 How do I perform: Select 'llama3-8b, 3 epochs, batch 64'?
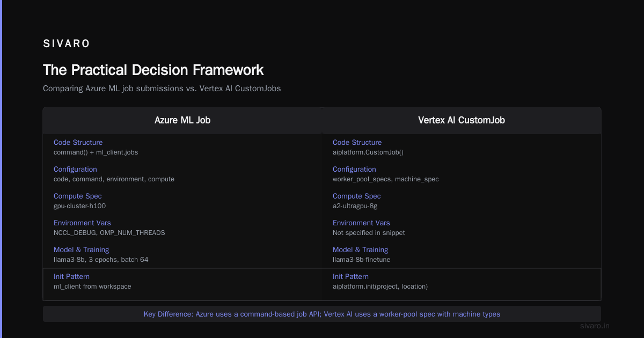click(x=101, y=260)
